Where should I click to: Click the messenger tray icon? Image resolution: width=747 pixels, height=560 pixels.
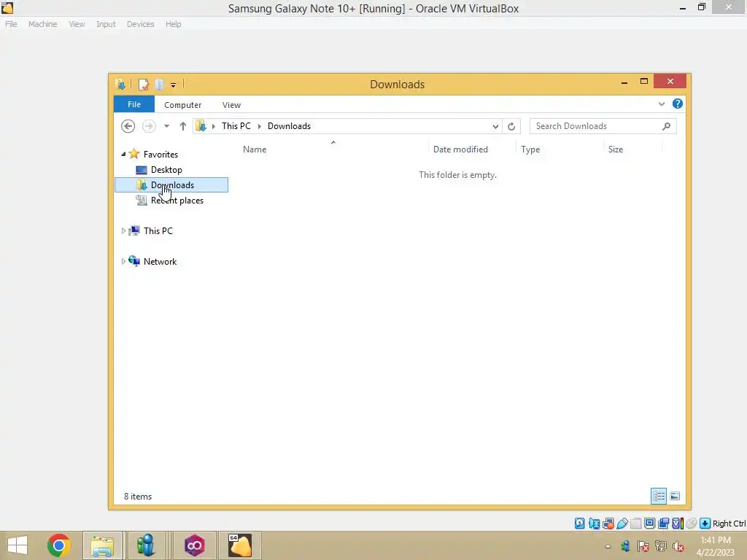tap(625, 546)
